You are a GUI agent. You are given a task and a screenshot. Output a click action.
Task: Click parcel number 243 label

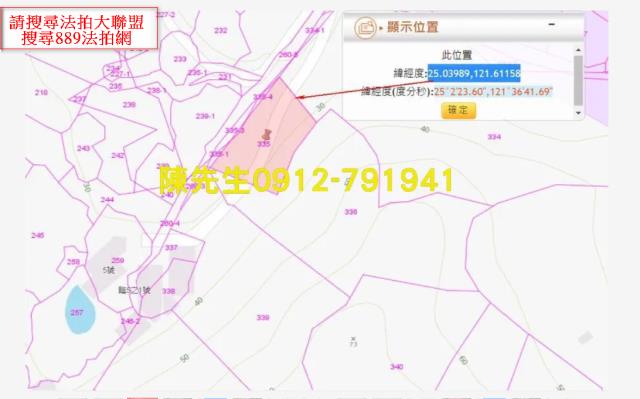click(x=83, y=148)
